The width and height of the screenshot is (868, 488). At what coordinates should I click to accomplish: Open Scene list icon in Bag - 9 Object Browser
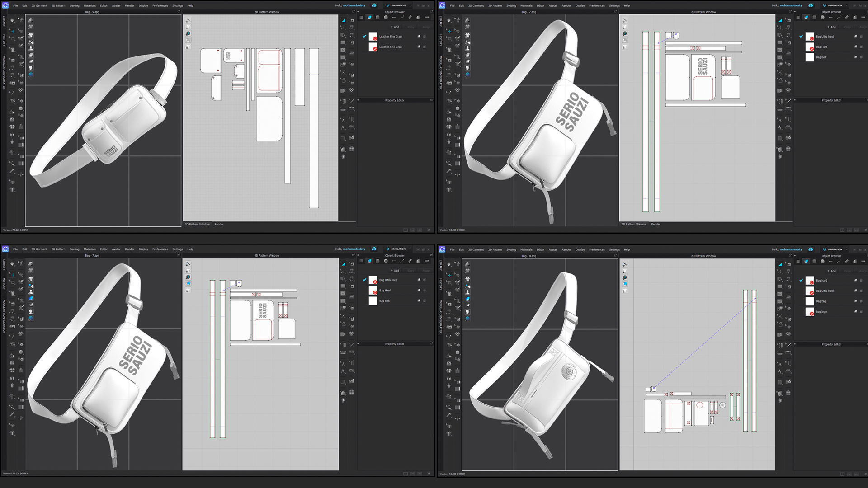[361, 17]
